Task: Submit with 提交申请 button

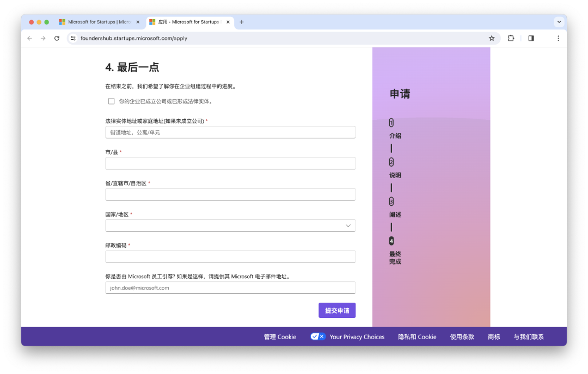Action: [x=337, y=311]
